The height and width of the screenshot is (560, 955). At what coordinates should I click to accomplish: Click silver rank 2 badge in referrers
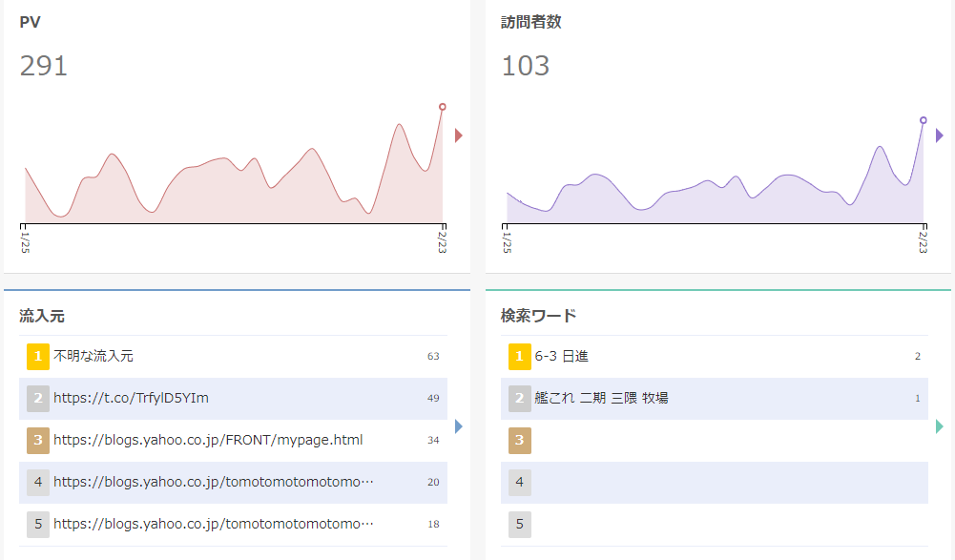click(x=38, y=398)
